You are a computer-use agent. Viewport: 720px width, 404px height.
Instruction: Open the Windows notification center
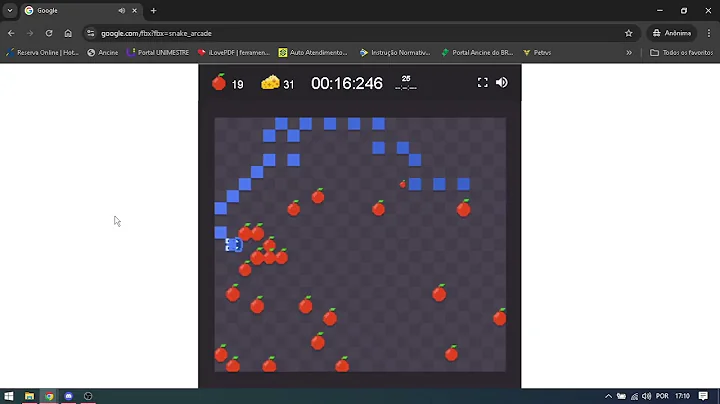[703, 396]
